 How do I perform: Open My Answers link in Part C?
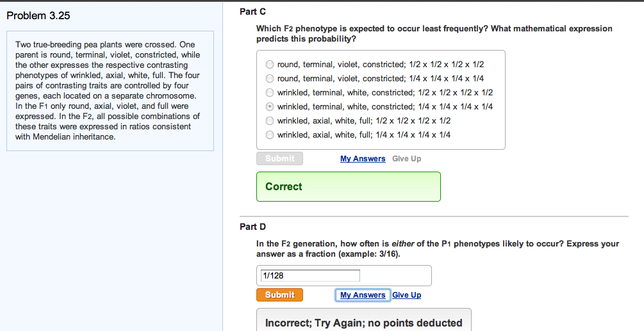click(363, 159)
